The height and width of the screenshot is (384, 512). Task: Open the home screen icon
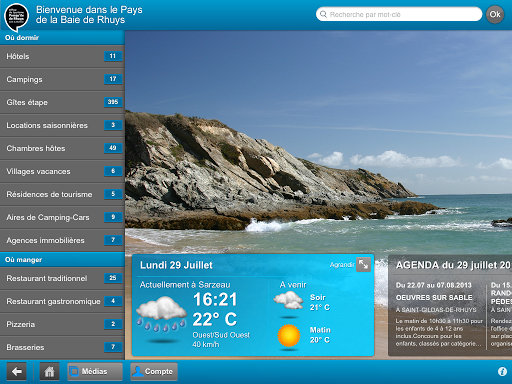(49, 371)
